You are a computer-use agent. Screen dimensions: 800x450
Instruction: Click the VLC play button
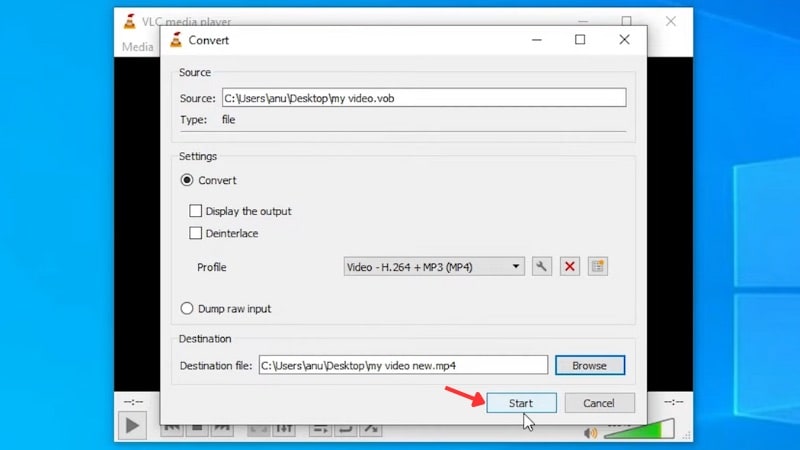132,426
